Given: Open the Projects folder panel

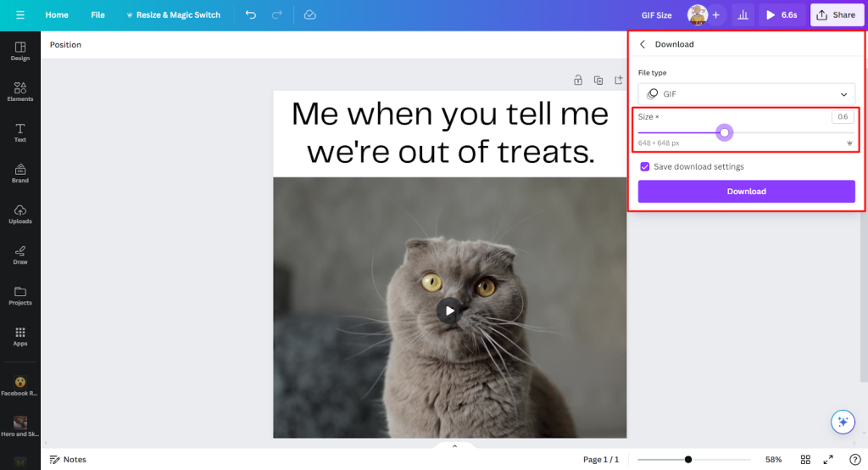Looking at the screenshot, I should click(20, 296).
